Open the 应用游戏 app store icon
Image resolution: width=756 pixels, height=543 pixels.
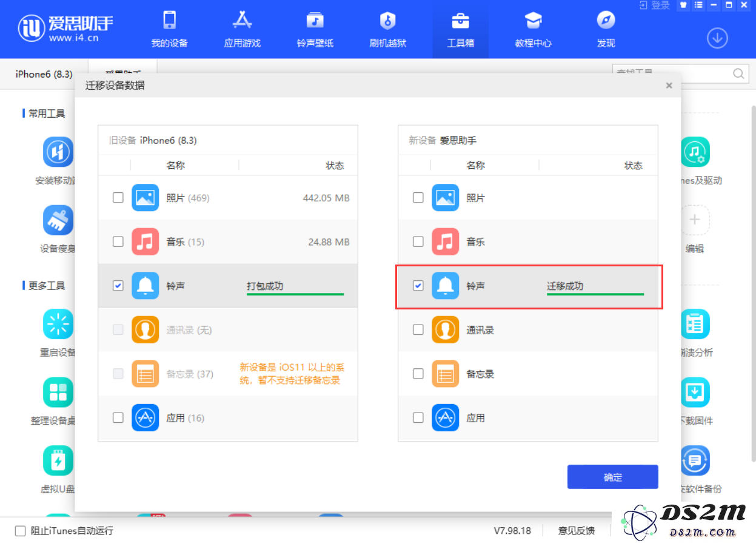[242, 20]
